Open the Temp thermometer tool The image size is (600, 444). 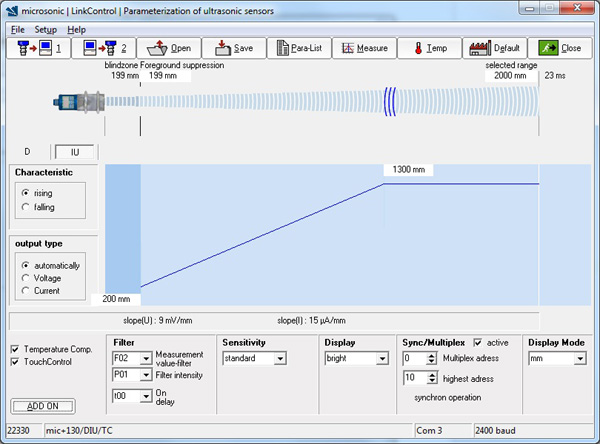coord(428,47)
